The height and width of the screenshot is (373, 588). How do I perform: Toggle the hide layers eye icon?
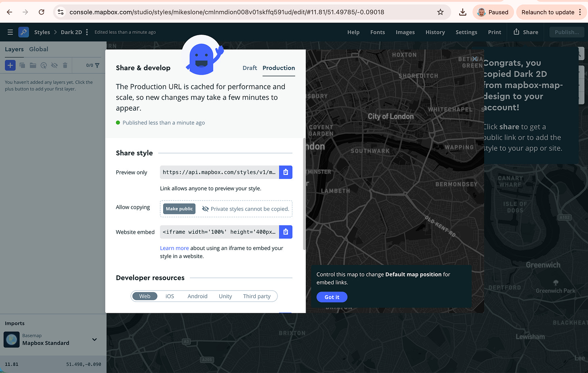[54, 65]
